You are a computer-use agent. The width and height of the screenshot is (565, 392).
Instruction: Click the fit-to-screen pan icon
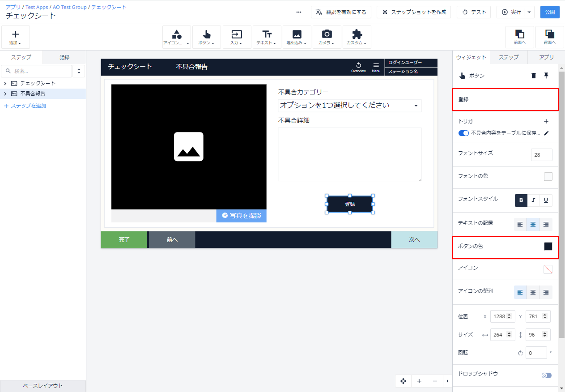click(403, 381)
